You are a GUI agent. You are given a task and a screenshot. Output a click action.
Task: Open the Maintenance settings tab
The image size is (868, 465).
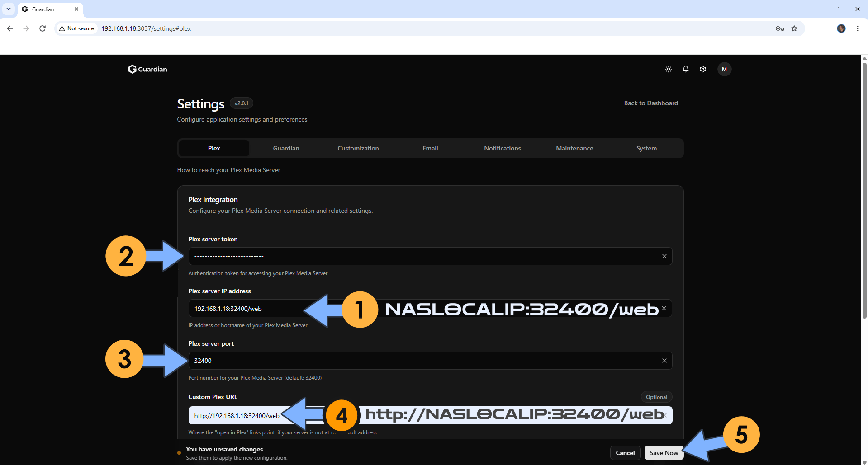pos(574,148)
